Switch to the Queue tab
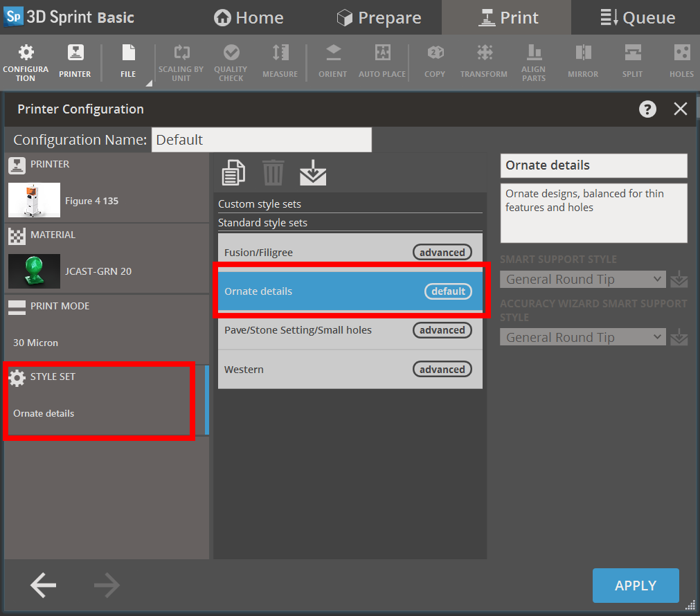Viewport: 700px width, 616px height. pyautogui.click(x=634, y=17)
